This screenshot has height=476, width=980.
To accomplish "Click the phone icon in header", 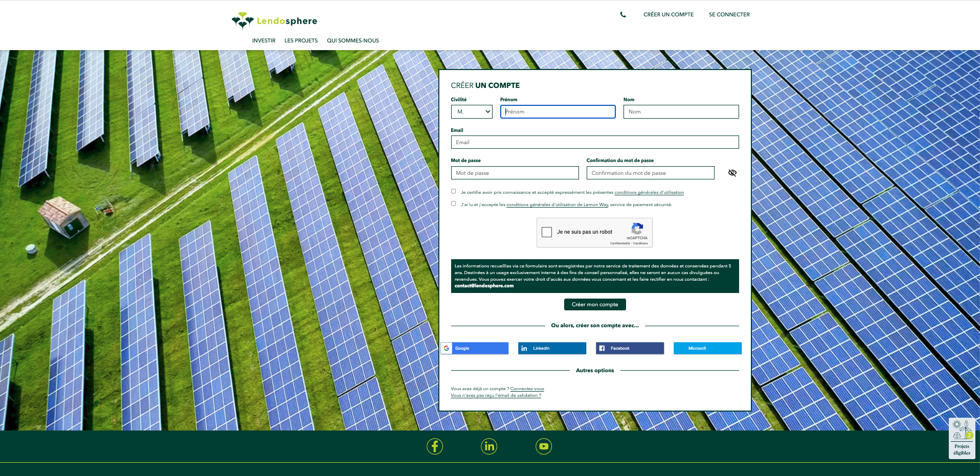I will pos(622,15).
